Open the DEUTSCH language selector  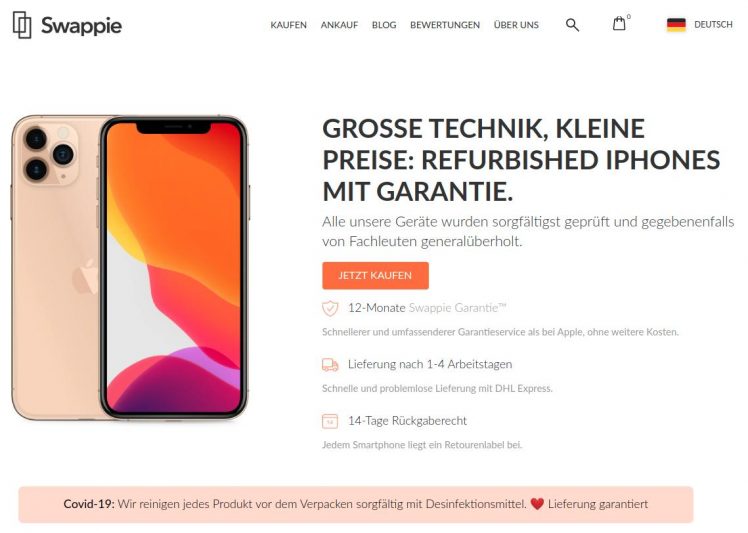pos(713,24)
